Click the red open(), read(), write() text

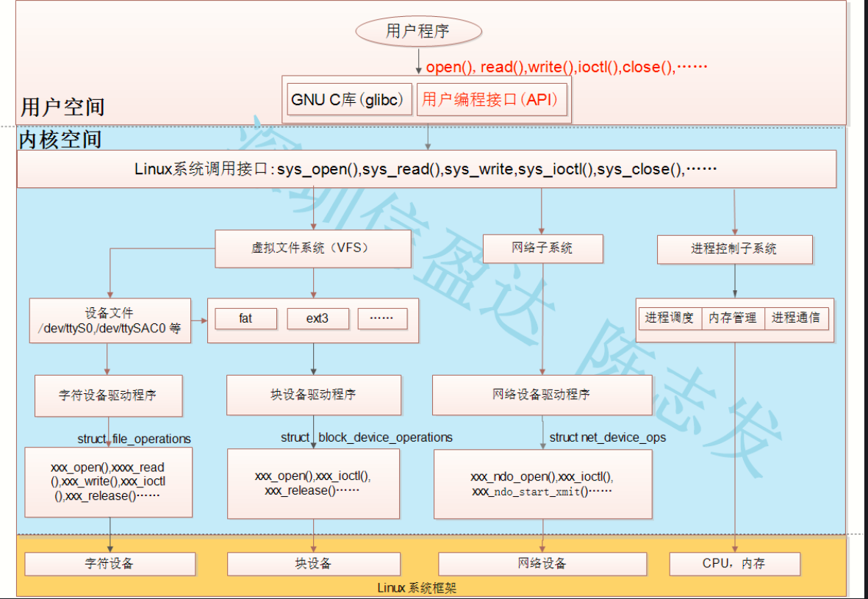point(567,67)
